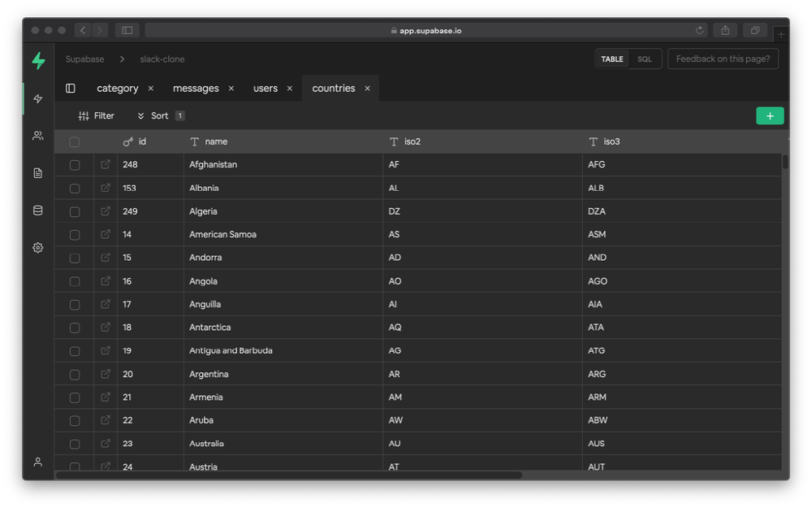Screen dimensions: 812x508
Task: Click the Supabase lightning bolt logo
Action: (x=38, y=61)
